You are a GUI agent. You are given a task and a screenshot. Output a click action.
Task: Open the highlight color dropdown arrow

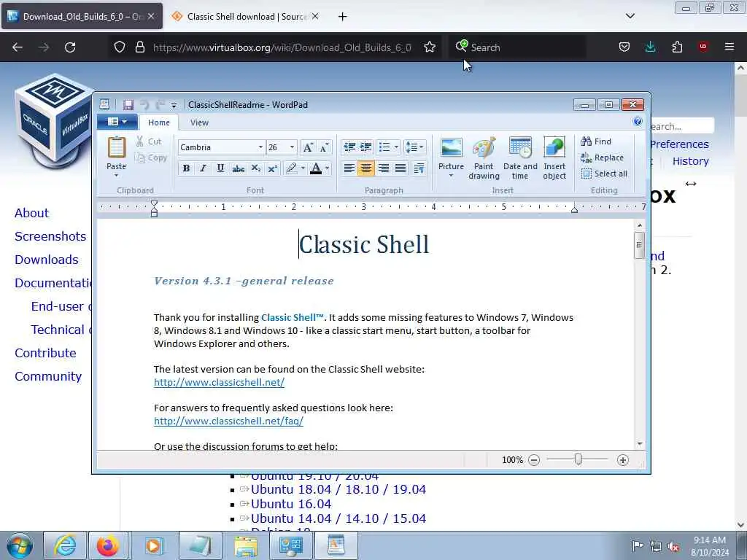point(303,168)
